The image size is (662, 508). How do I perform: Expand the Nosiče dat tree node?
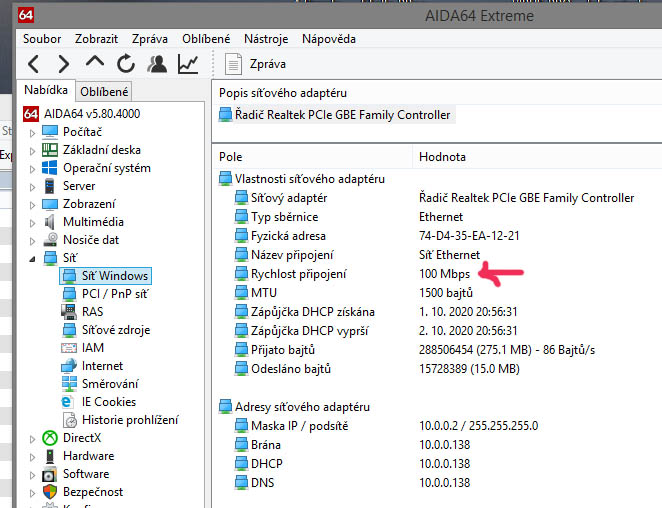tap(33, 241)
